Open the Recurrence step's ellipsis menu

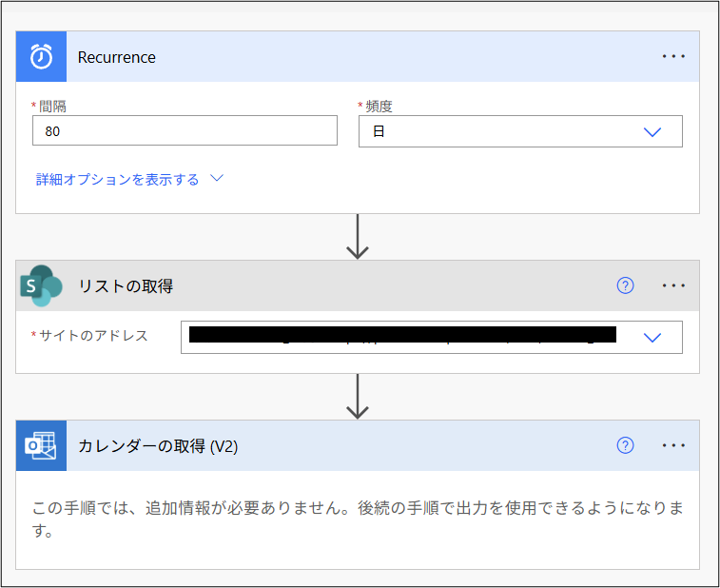click(673, 57)
